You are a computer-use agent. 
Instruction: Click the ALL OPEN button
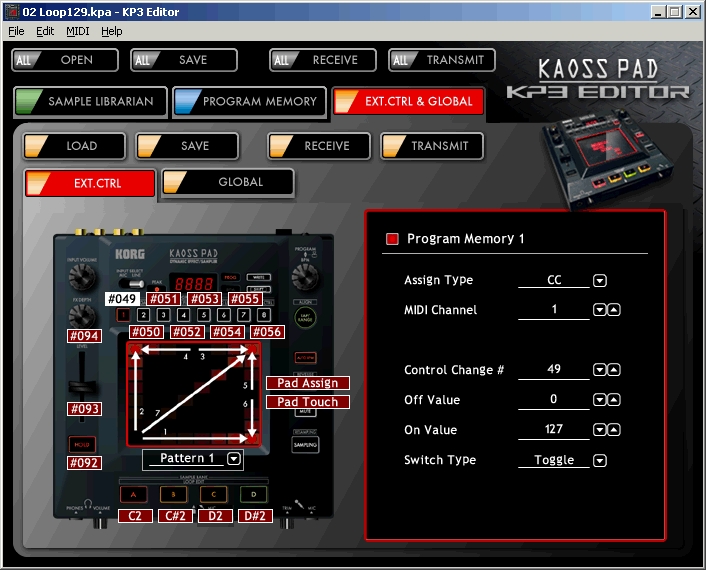(65, 60)
